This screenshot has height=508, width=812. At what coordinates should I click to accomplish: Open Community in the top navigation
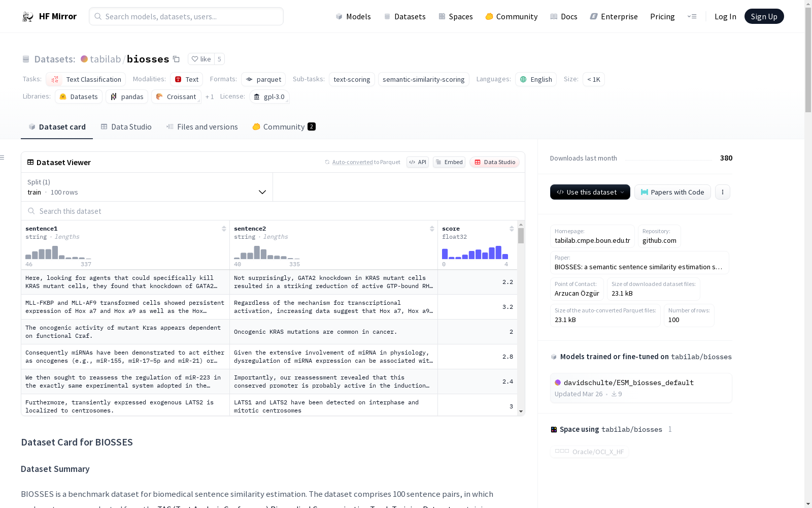tap(512, 16)
